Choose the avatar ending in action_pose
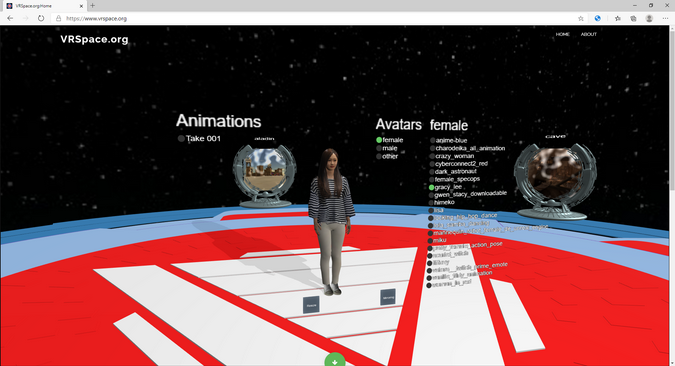The width and height of the screenshot is (675, 366). click(x=464, y=246)
